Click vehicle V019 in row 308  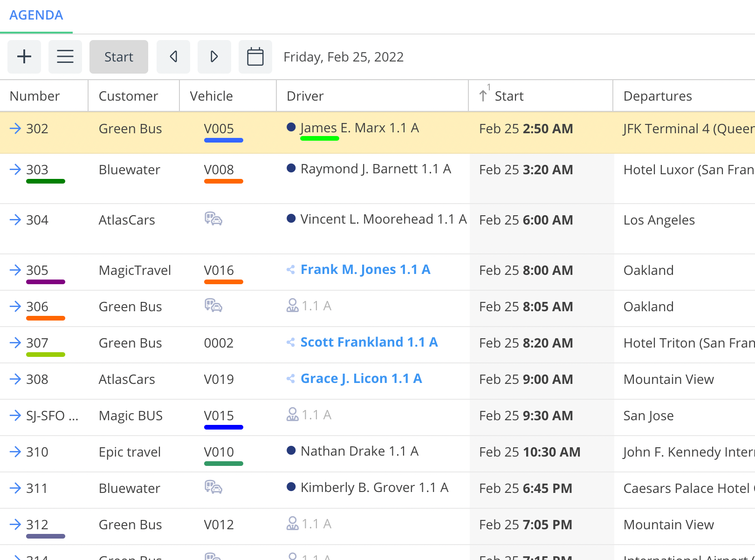pyautogui.click(x=219, y=379)
